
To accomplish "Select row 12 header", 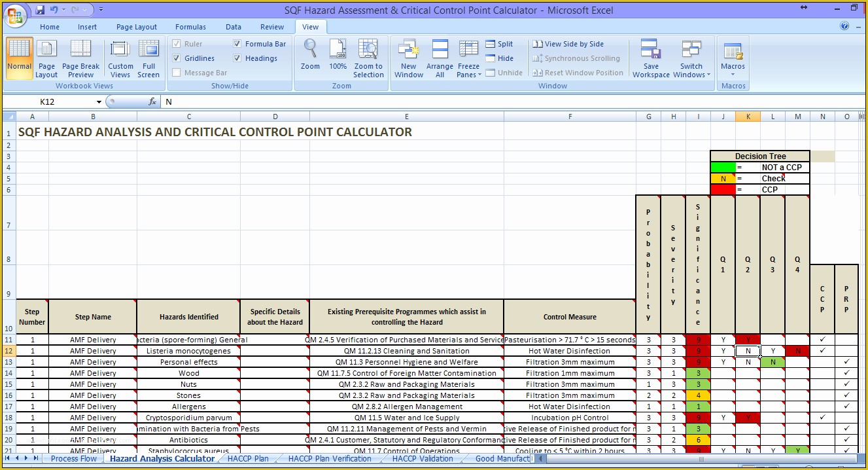I will [9, 351].
